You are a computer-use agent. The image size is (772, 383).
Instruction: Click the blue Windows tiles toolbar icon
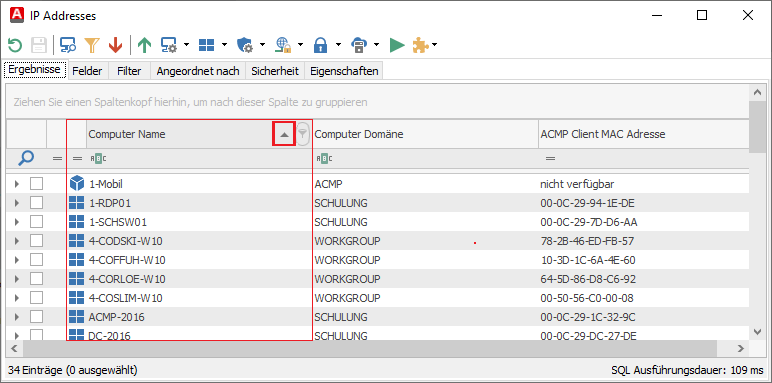pyautogui.click(x=207, y=45)
